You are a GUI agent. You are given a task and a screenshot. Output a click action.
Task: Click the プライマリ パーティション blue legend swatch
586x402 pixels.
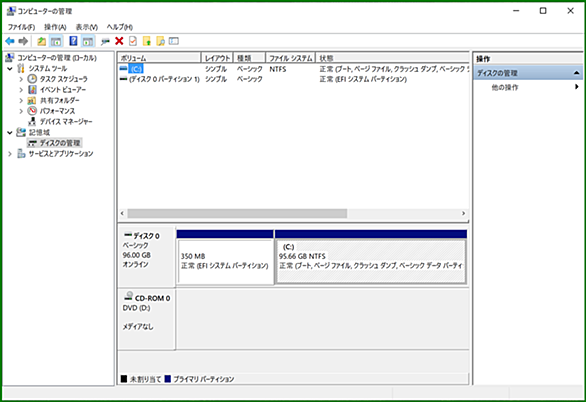click(x=168, y=379)
